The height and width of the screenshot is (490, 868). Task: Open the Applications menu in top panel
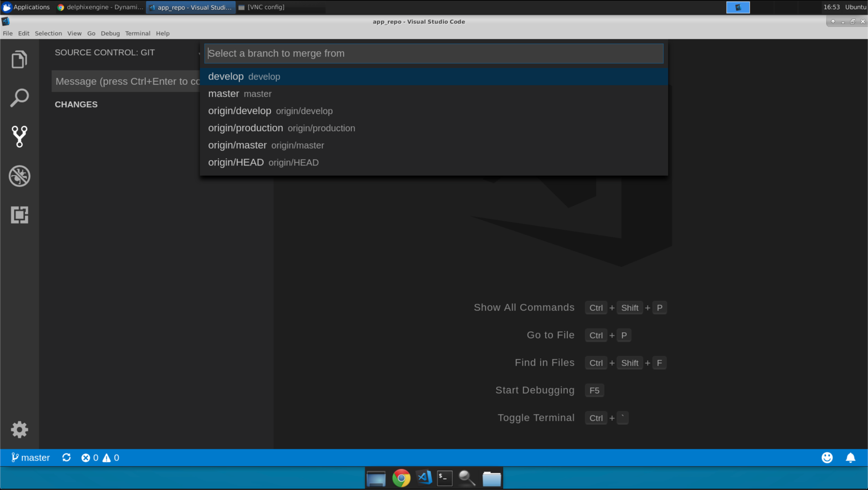point(26,7)
